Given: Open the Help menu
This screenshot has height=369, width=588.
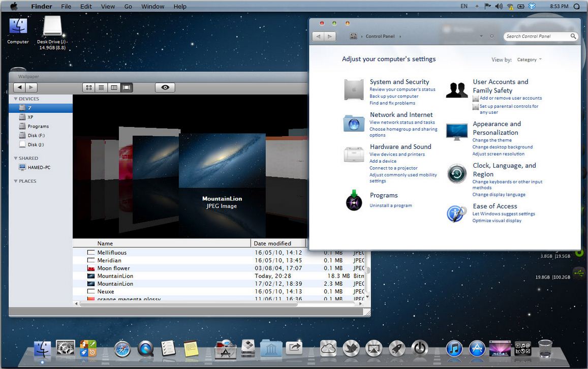Looking at the screenshot, I should click(180, 7).
